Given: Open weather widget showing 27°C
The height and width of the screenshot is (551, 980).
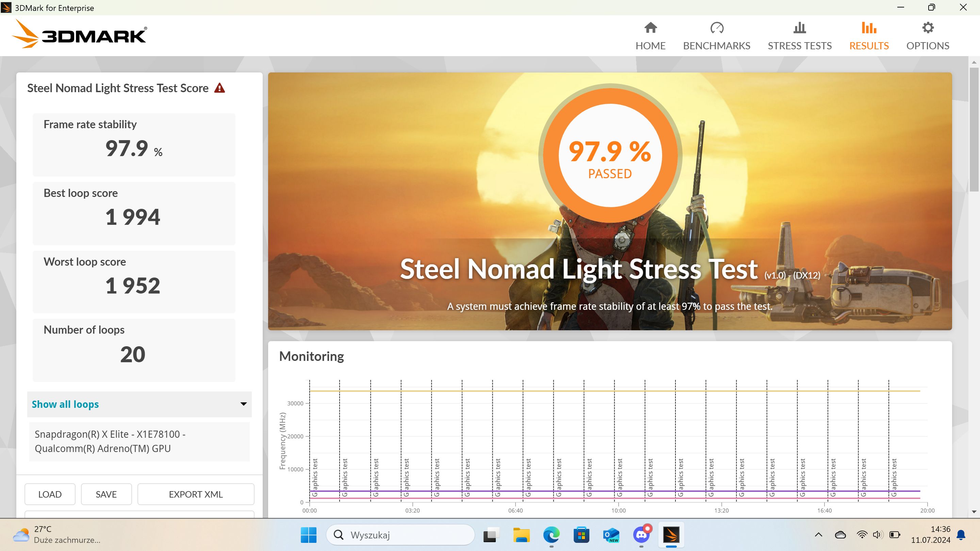Looking at the screenshot, I should [57, 534].
